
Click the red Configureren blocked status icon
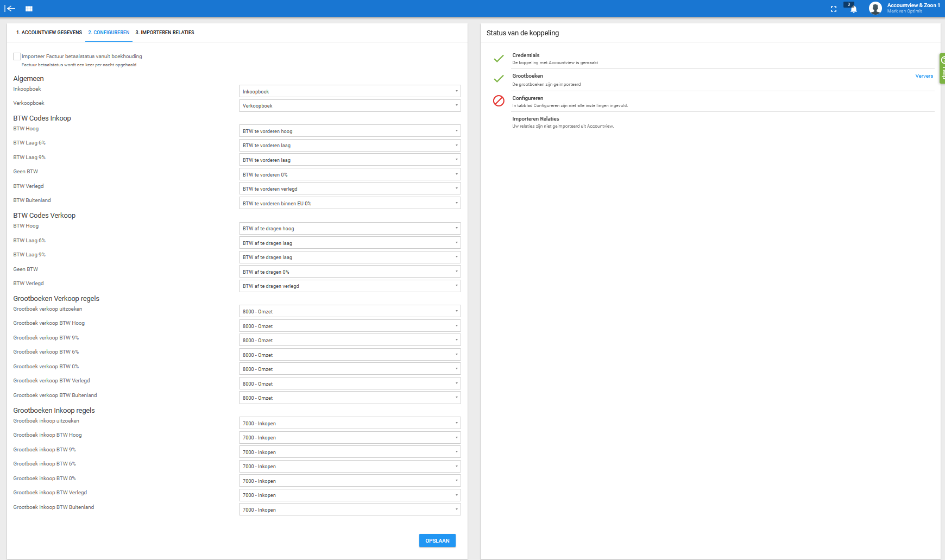pos(499,100)
